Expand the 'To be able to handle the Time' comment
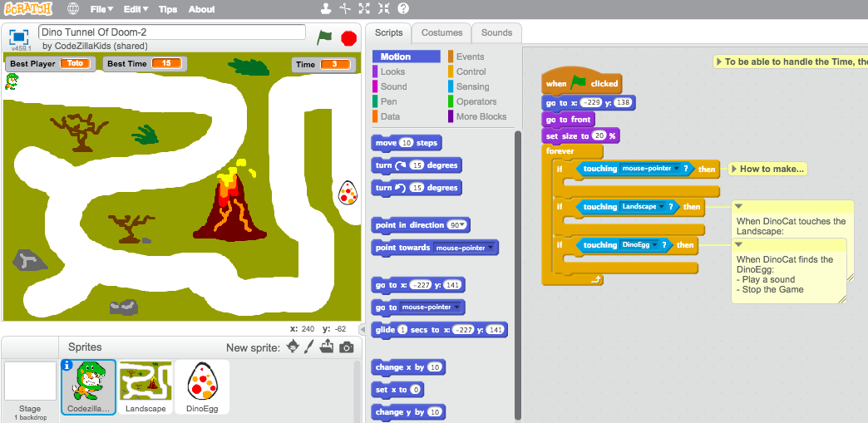Image resolution: width=868 pixels, height=423 pixels. pos(718,62)
